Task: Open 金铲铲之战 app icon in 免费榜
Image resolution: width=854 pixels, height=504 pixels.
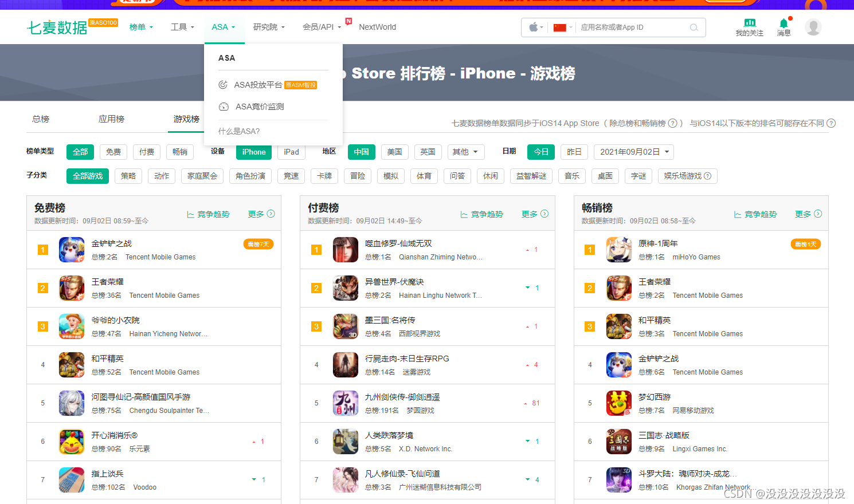Action: pyautogui.click(x=72, y=250)
